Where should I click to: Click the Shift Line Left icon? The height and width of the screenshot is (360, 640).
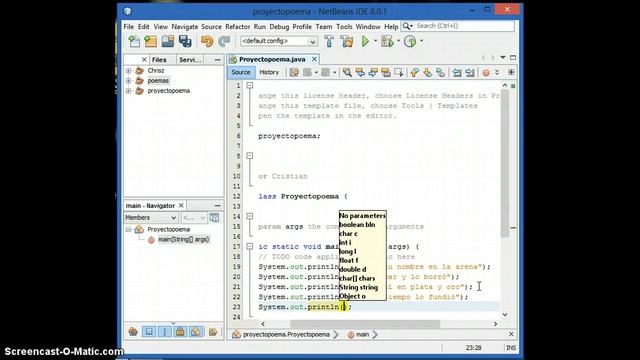457,72
